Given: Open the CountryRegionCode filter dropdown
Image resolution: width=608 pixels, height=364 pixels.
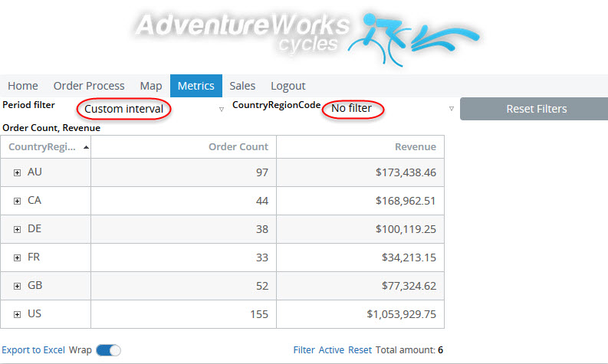Looking at the screenshot, I should (x=451, y=110).
